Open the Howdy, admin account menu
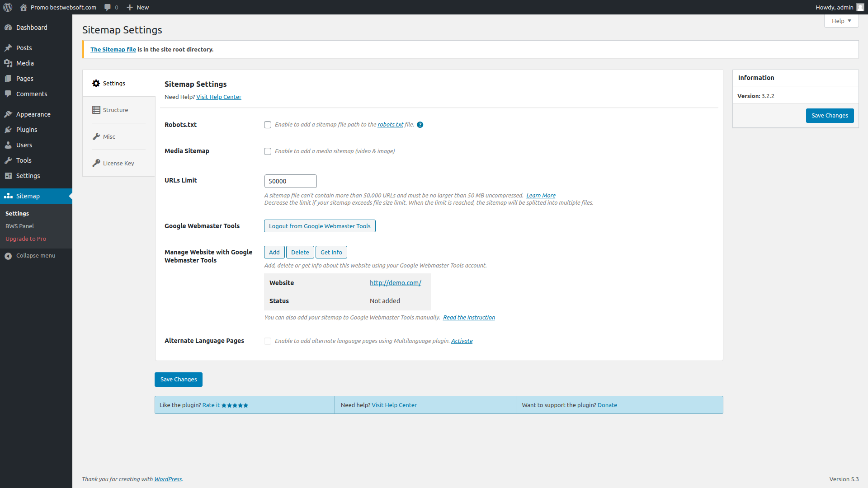868x488 pixels. (840, 7)
